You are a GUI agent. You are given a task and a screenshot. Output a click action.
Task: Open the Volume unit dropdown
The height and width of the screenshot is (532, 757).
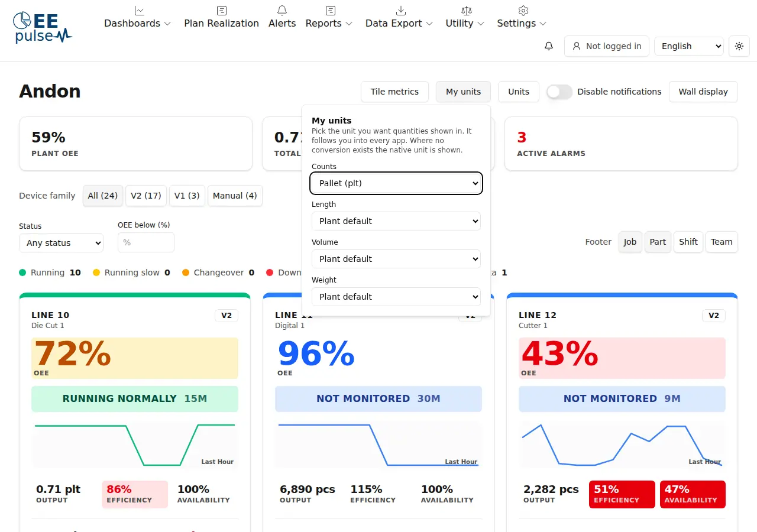[396, 259]
